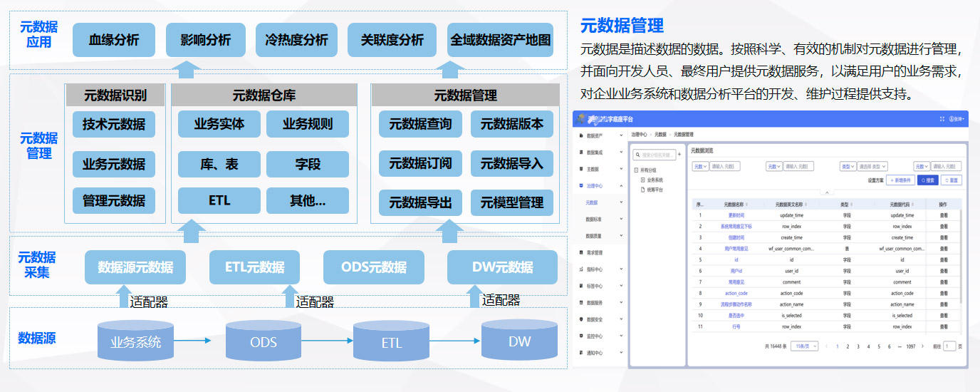Viewport: 980px width, 392px height.
Task: Click the 数据服务 sidebar icon
Action: tap(581, 302)
